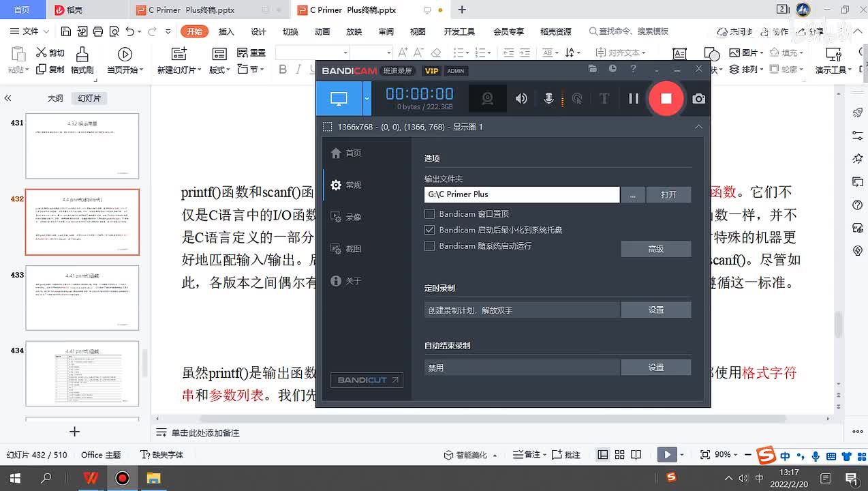Screen dimensions: 868x491
Task: Open the 常规 tab in Bandicam sidebar
Action: (345, 185)
